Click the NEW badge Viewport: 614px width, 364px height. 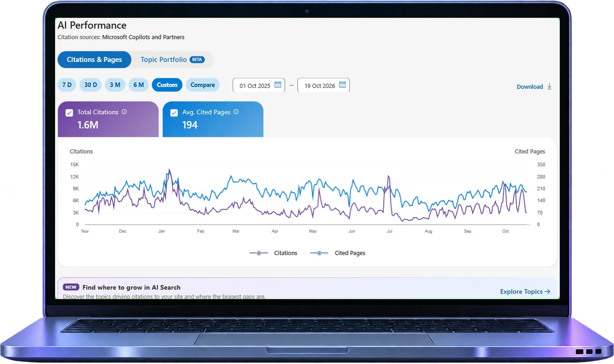[71, 287]
